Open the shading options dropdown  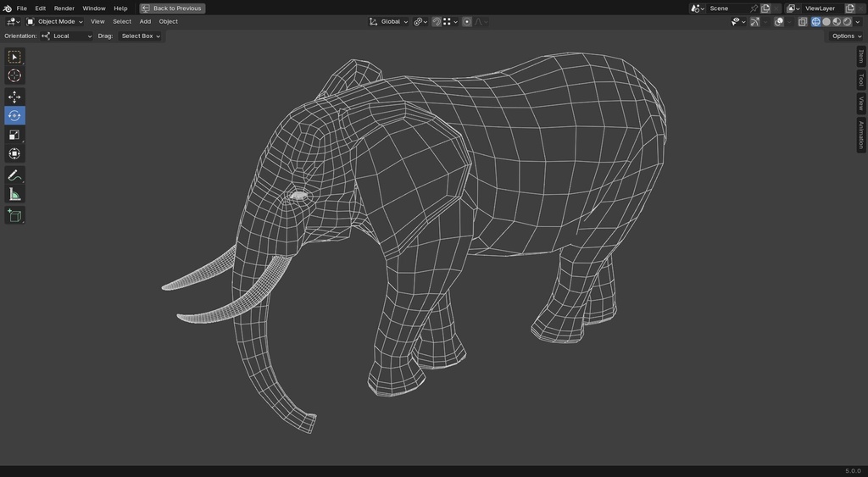[859, 21]
